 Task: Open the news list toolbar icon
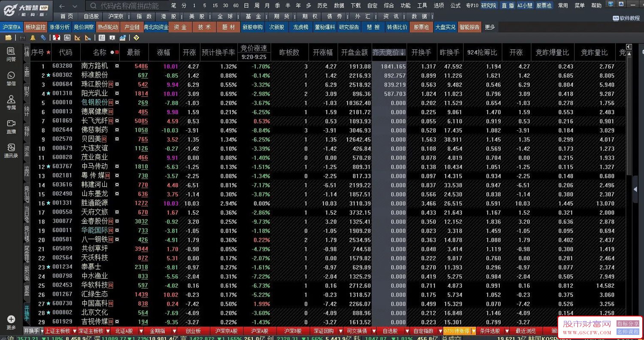point(102,38)
